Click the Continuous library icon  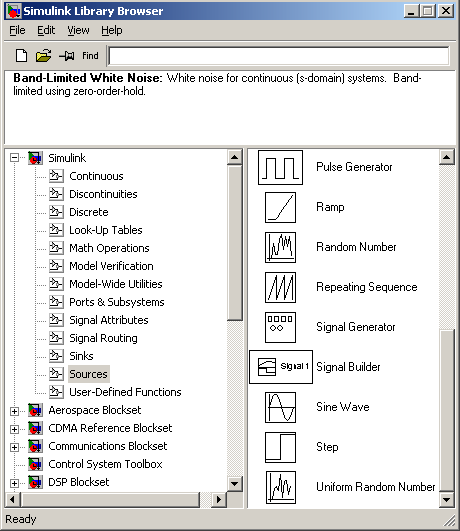56,176
